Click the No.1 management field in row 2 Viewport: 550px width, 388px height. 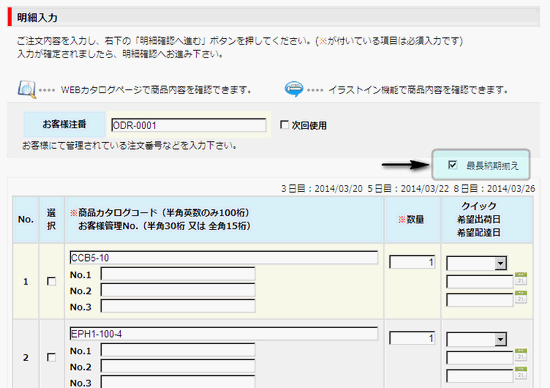178,350
